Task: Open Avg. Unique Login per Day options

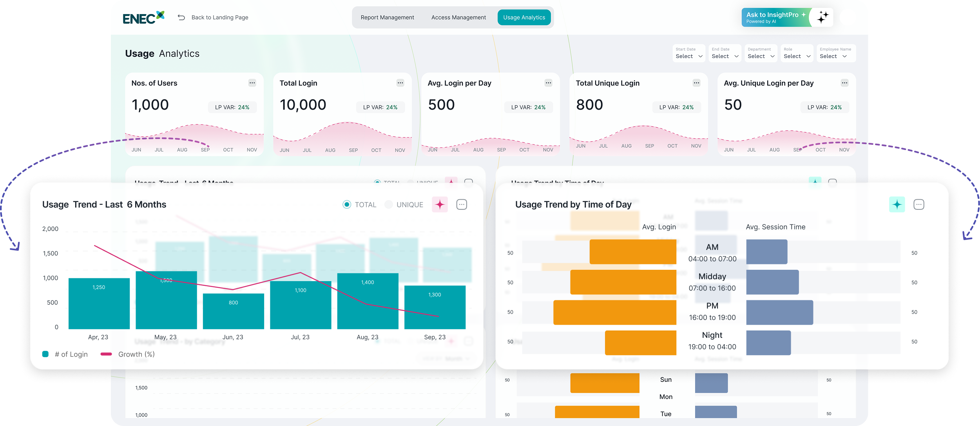Action: 844,83
